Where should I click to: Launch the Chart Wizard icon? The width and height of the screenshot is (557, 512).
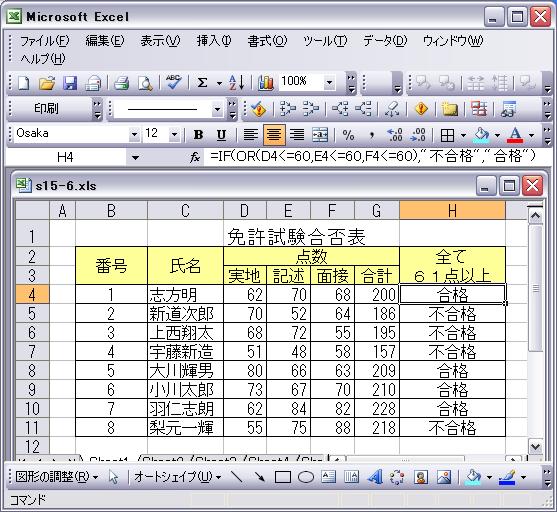coord(266,83)
